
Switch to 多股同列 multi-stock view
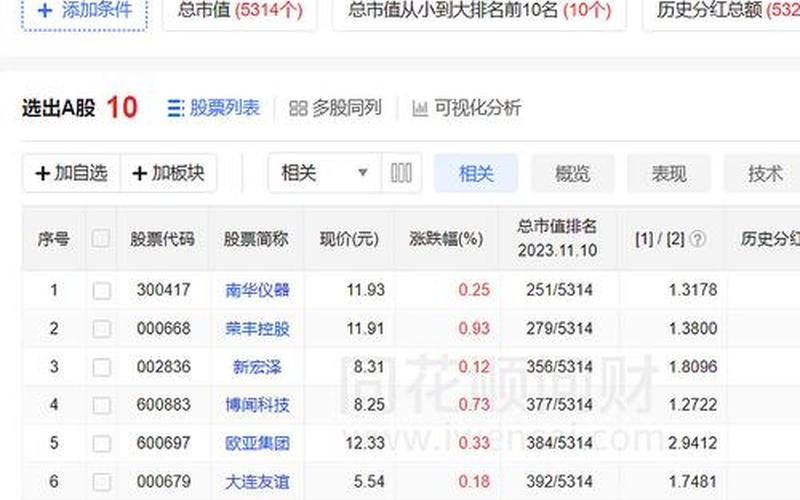pyautogui.click(x=335, y=108)
